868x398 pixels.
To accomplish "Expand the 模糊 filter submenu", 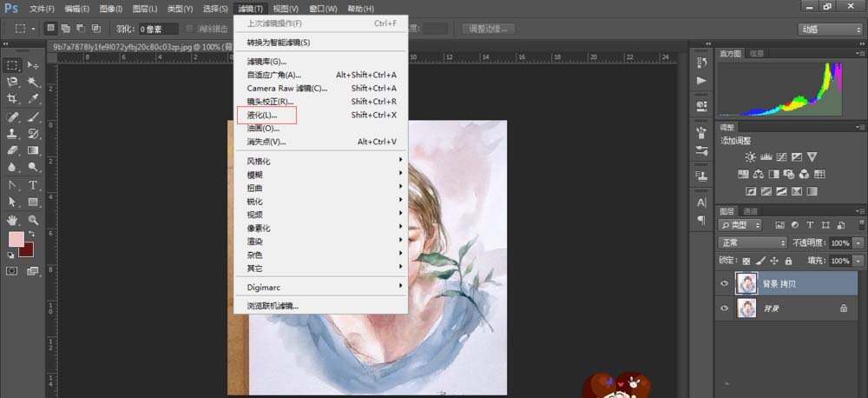I will tap(320, 175).
